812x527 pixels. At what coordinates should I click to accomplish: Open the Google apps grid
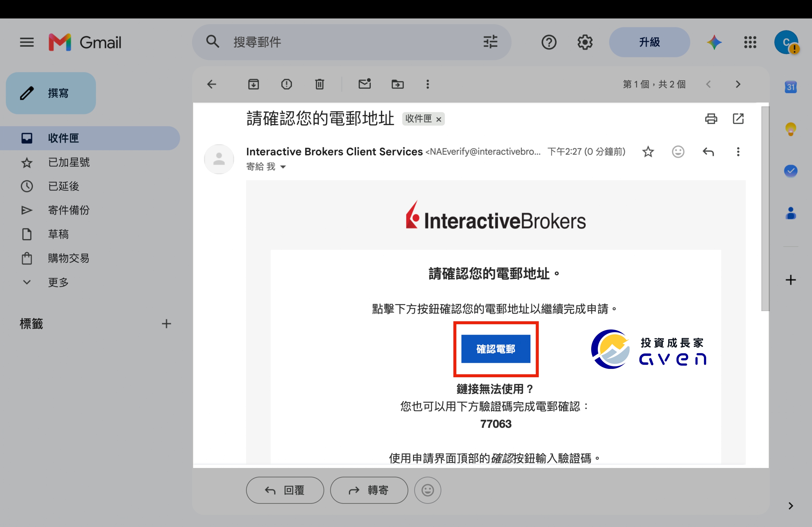click(x=750, y=42)
